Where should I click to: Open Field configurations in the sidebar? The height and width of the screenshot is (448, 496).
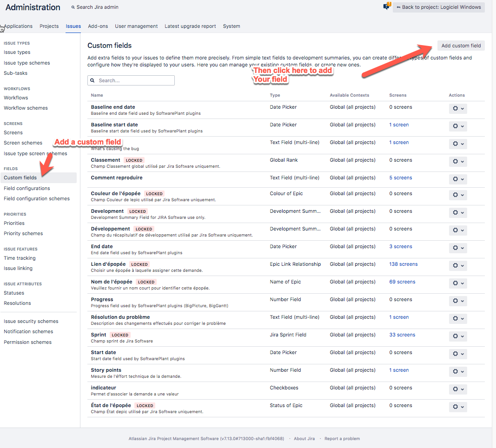pyautogui.click(x=27, y=188)
